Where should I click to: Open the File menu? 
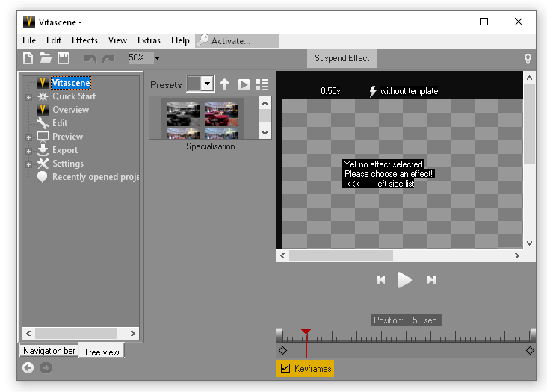point(29,40)
